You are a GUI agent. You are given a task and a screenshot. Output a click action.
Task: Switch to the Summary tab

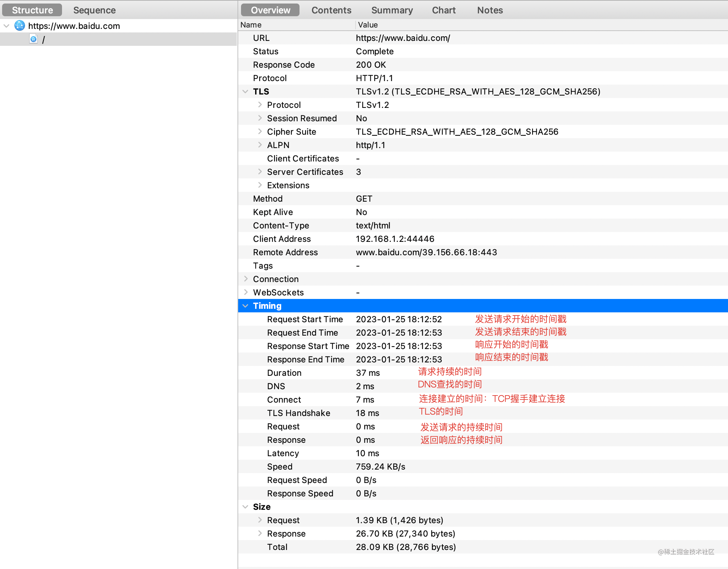(x=391, y=10)
